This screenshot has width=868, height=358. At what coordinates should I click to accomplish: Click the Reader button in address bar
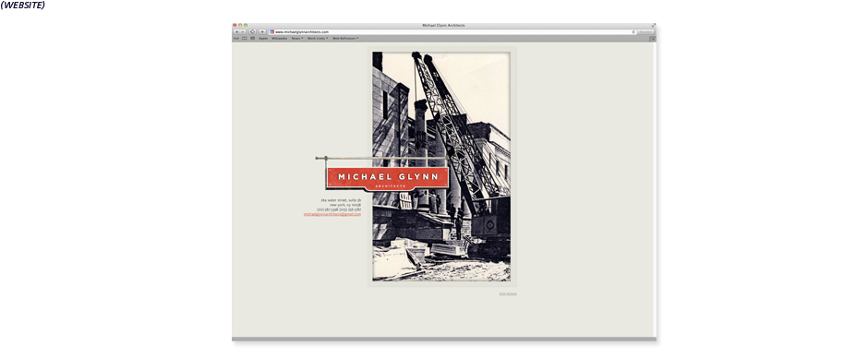pos(645,32)
